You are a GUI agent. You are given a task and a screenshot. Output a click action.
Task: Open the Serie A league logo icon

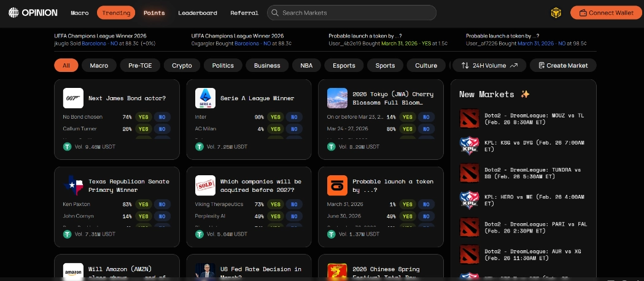[205, 98]
